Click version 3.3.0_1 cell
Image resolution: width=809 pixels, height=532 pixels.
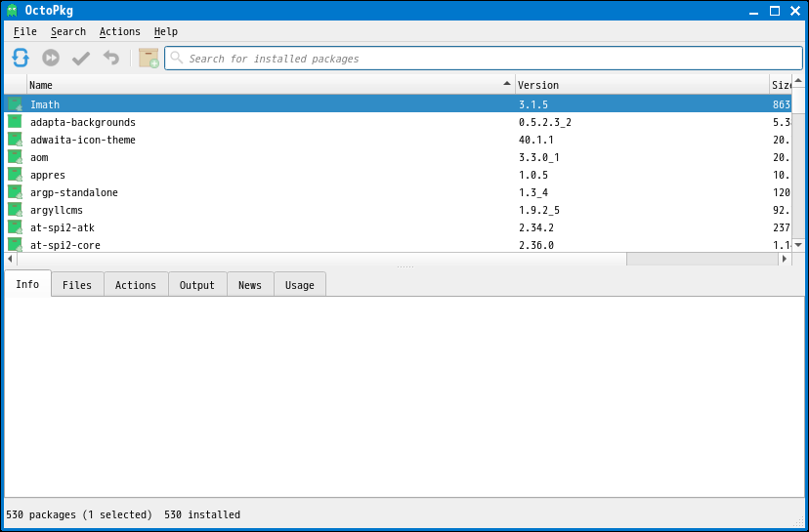click(x=539, y=157)
